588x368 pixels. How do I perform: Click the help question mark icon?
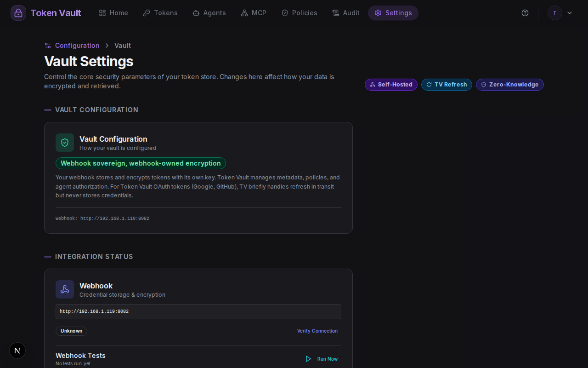pos(525,13)
